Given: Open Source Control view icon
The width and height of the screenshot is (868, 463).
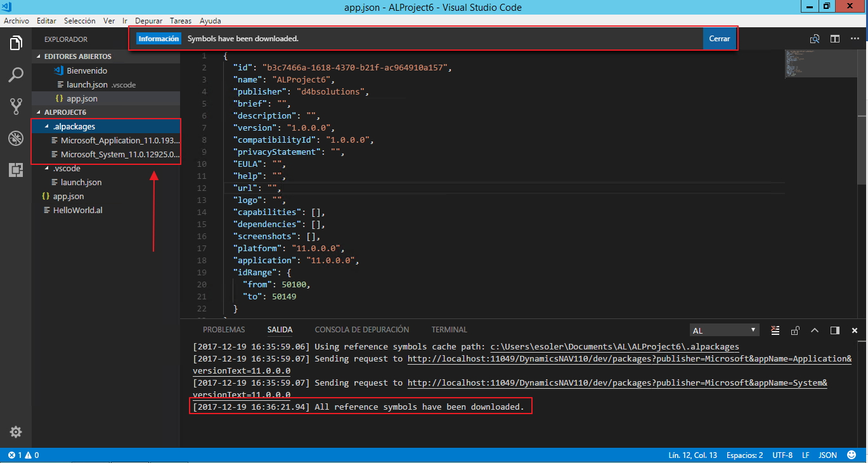Looking at the screenshot, I should tap(16, 107).
